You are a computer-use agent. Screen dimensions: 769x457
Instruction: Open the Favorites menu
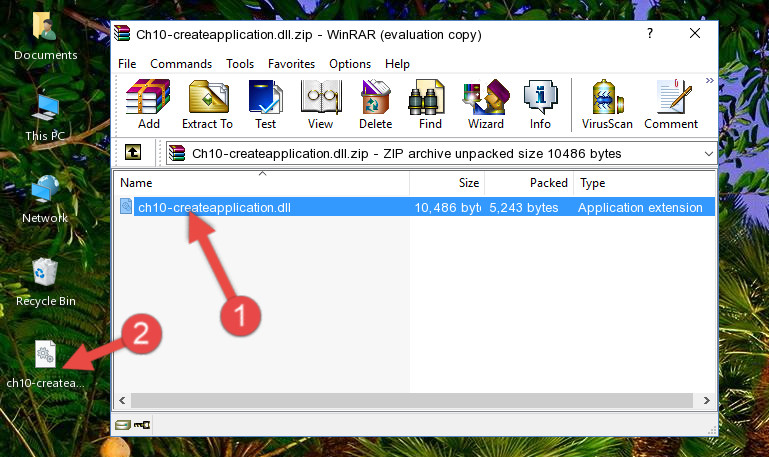click(291, 64)
